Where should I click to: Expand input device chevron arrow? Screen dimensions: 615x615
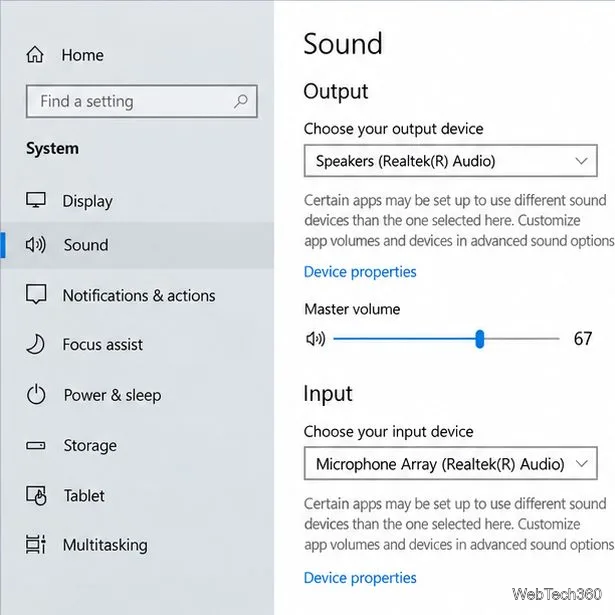coord(582,464)
